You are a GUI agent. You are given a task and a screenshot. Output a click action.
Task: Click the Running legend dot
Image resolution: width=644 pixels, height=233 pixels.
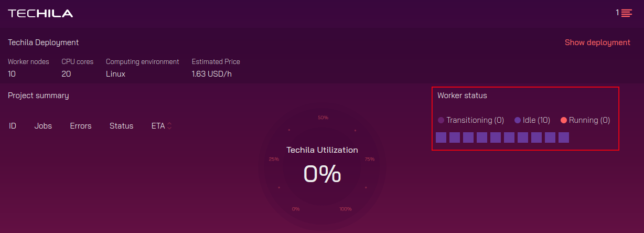click(564, 120)
